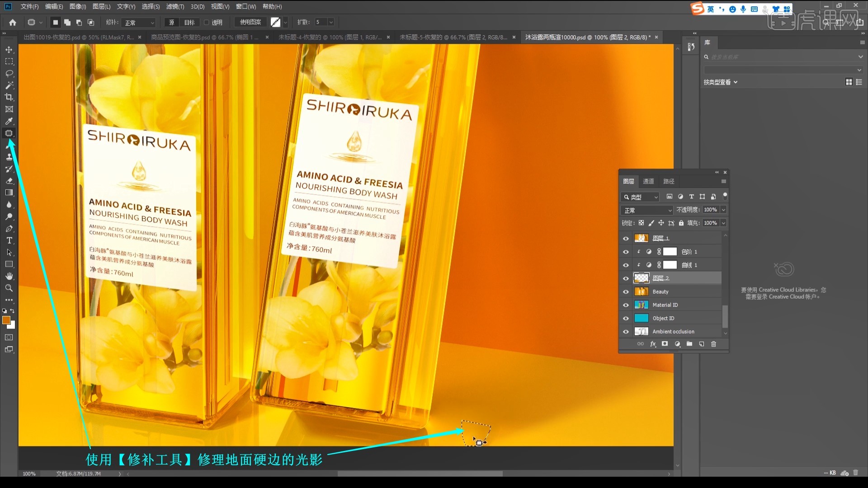868x488 pixels.
Task: Select the History Brush tool
Action: 9,169
